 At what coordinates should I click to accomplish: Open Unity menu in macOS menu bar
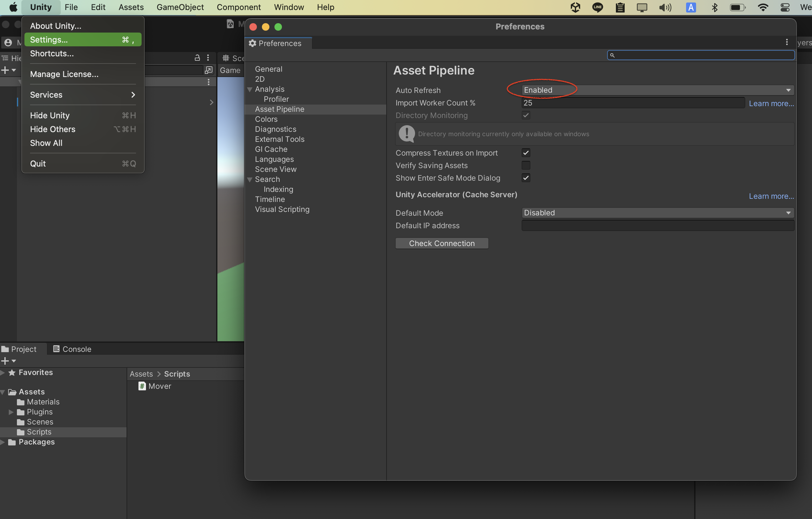click(40, 7)
